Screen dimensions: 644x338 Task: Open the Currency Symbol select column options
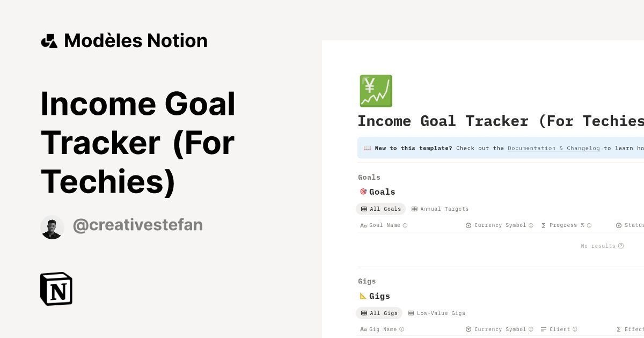[x=468, y=225]
